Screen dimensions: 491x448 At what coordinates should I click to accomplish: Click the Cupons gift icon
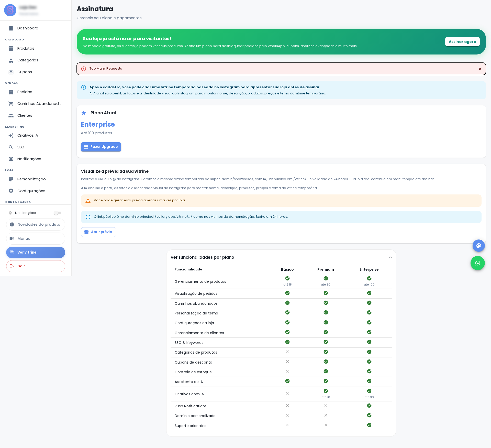11,72
